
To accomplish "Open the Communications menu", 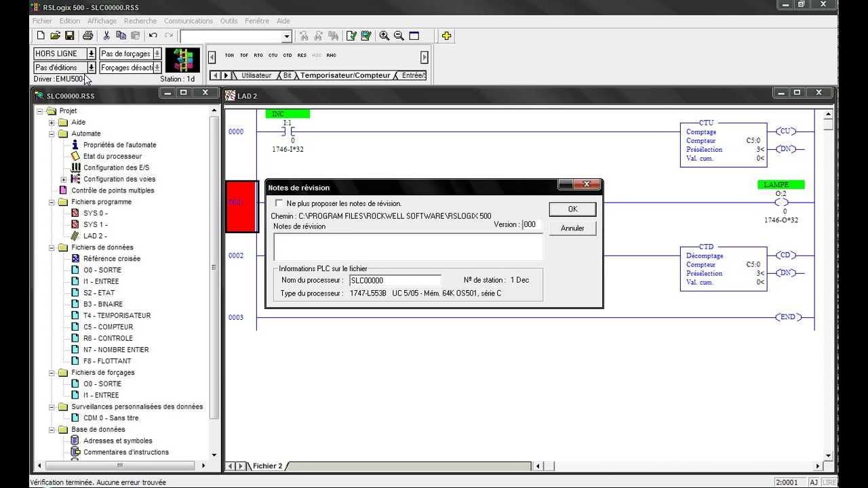I will click(x=189, y=21).
